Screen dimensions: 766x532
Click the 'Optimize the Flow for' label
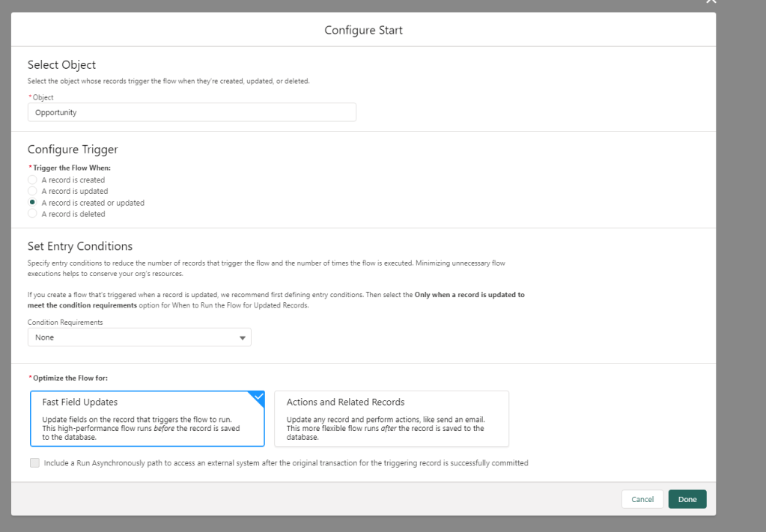point(67,378)
